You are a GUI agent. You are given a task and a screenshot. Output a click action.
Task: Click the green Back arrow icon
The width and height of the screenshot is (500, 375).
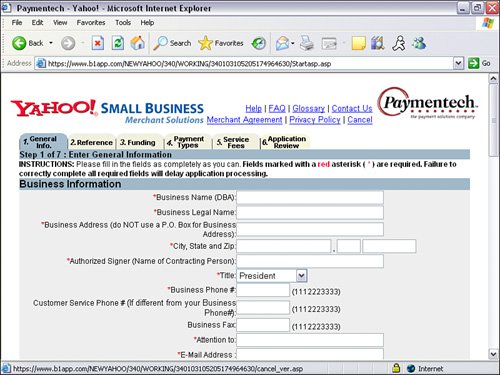[x=19, y=43]
